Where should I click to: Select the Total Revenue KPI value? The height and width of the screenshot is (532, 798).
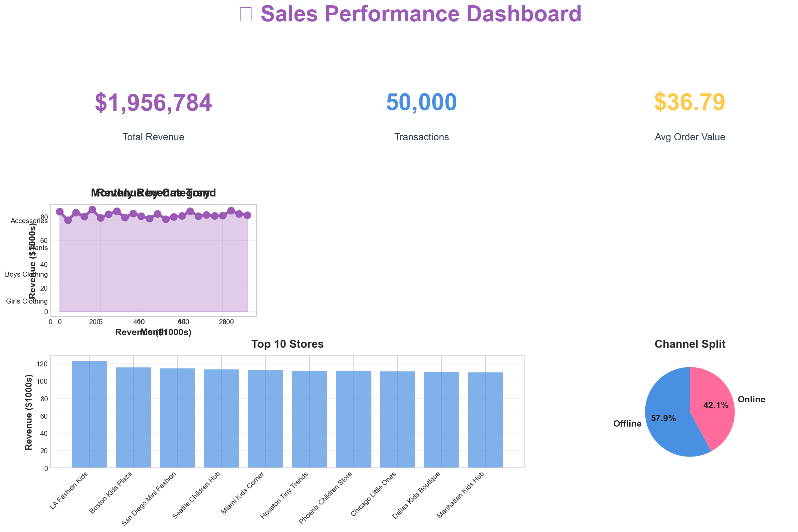click(153, 102)
